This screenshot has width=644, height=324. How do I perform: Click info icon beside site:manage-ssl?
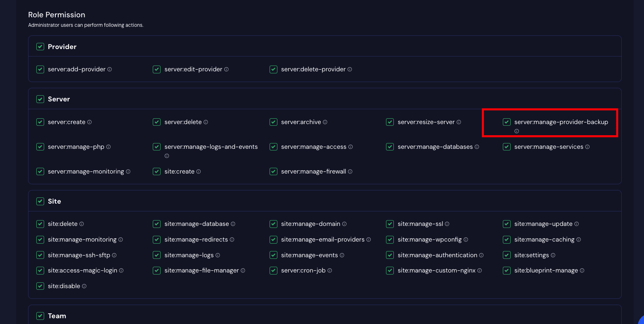point(447,224)
